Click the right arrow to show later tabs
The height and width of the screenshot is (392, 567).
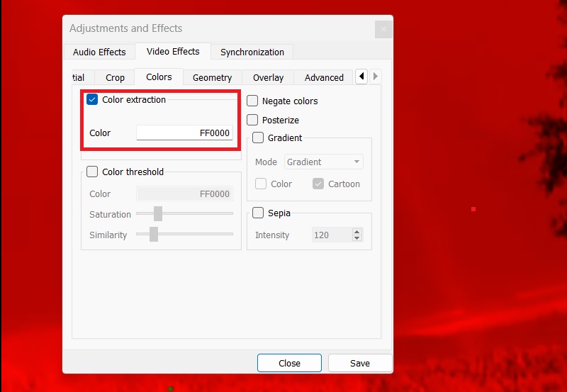point(375,77)
